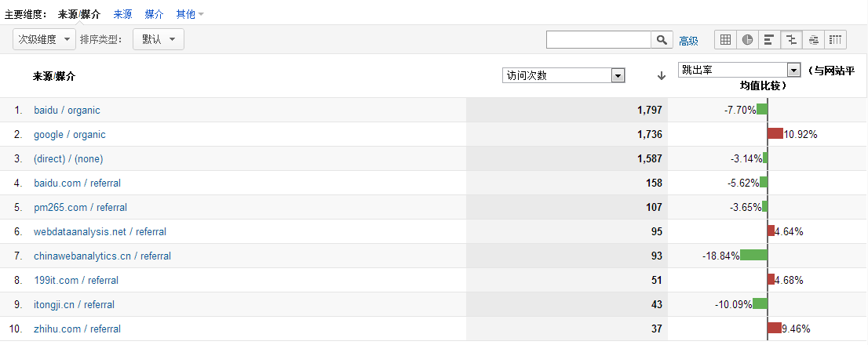868x345 pixels.
Task: Select the comparison view icon
Action: click(x=792, y=39)
